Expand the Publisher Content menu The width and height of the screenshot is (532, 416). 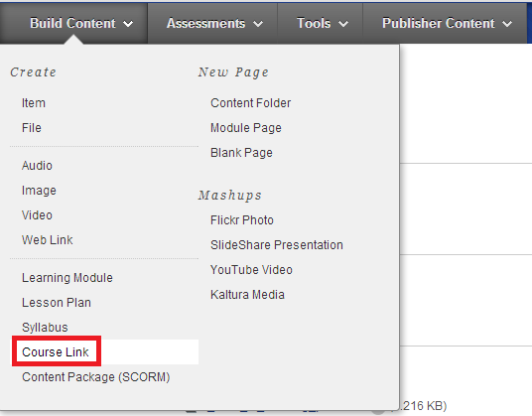click(447, 24)
